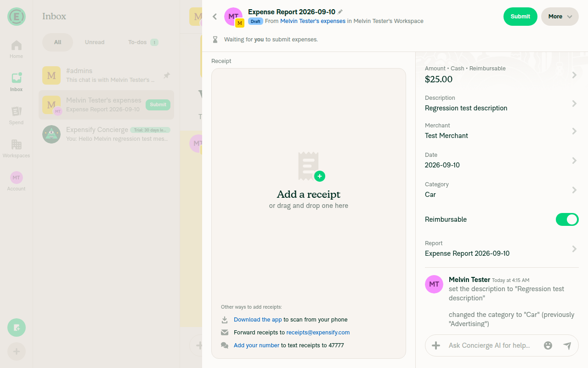Click the Melvin Tester comment avatar
Image resolution: width=588 pixels, height=368 pixels.
434,284
